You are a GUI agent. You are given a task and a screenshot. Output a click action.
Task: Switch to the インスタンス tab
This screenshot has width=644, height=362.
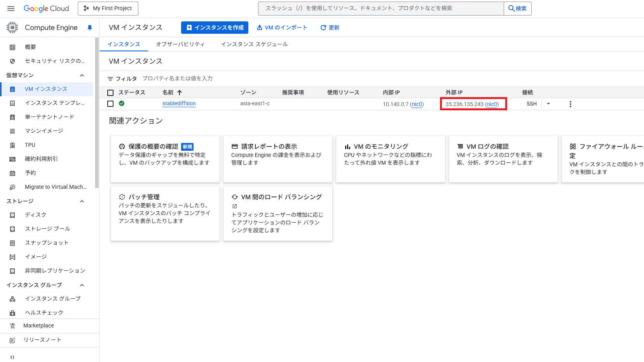click(x=124, y=44)
